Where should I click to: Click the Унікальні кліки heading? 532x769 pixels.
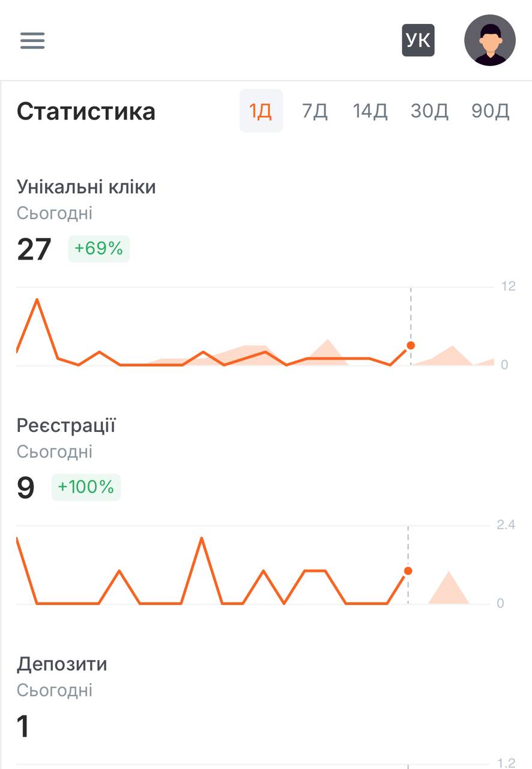click(x=86, y=187)
